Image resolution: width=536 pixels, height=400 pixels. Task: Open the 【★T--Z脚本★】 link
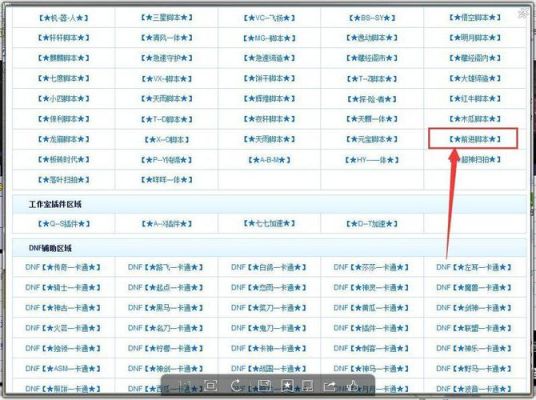pyautogui.click(x=372, y=79)
